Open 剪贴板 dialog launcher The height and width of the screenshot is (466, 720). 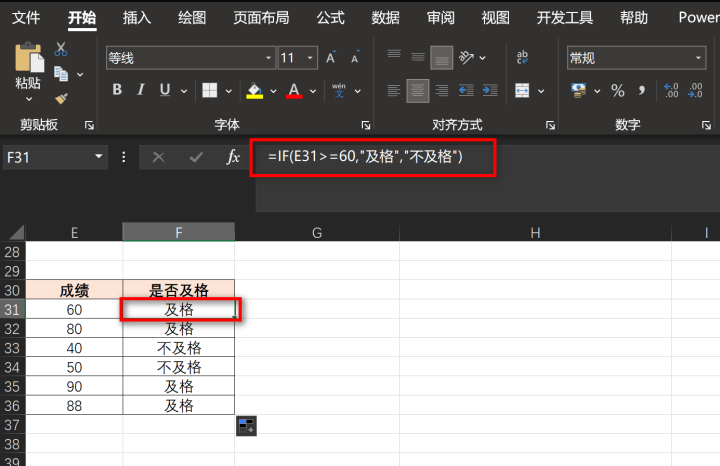[x=90, y=125]
